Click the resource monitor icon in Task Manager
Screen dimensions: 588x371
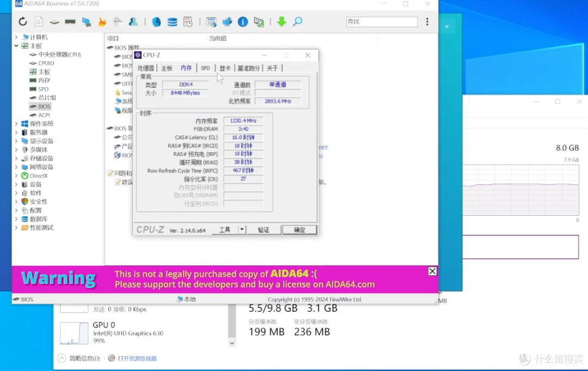point(112,358)
